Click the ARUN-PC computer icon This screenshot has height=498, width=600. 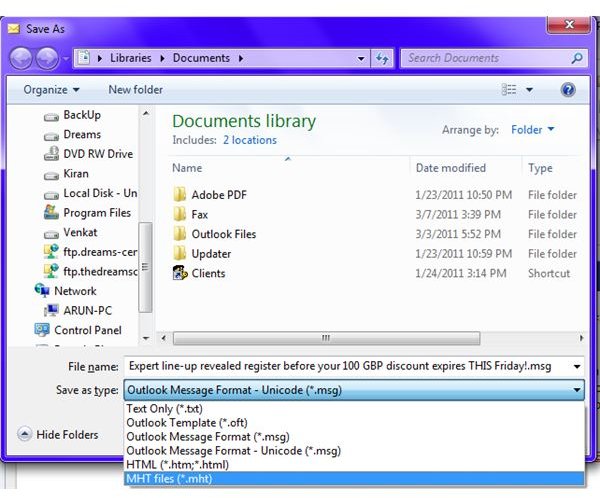point(51,310)
